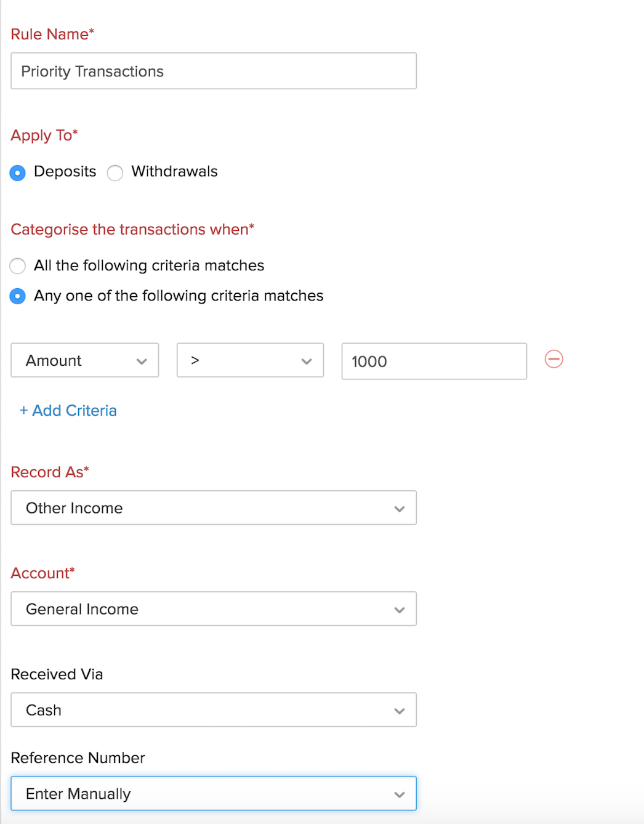The image size is (644, 824).
Task: Select the Deposits radio button
Action: (18, 173)
